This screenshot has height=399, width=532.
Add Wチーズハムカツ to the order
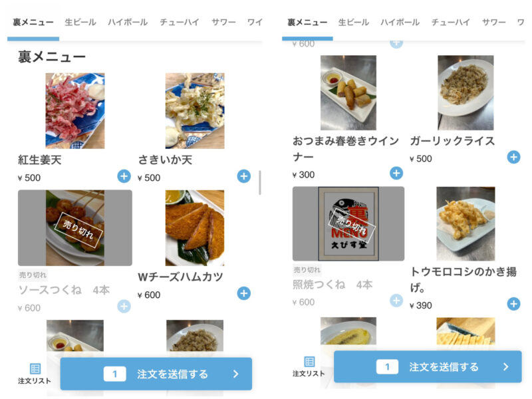[243, 293]
